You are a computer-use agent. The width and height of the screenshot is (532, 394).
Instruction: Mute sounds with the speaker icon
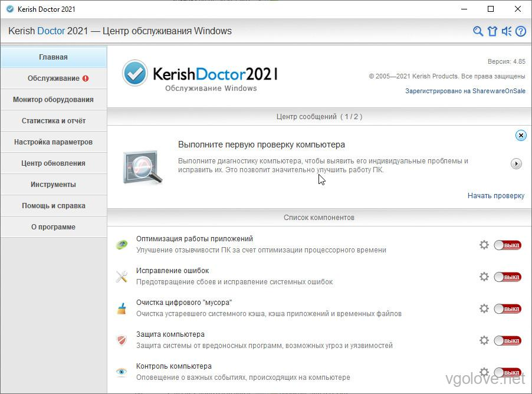click(507, 31)
